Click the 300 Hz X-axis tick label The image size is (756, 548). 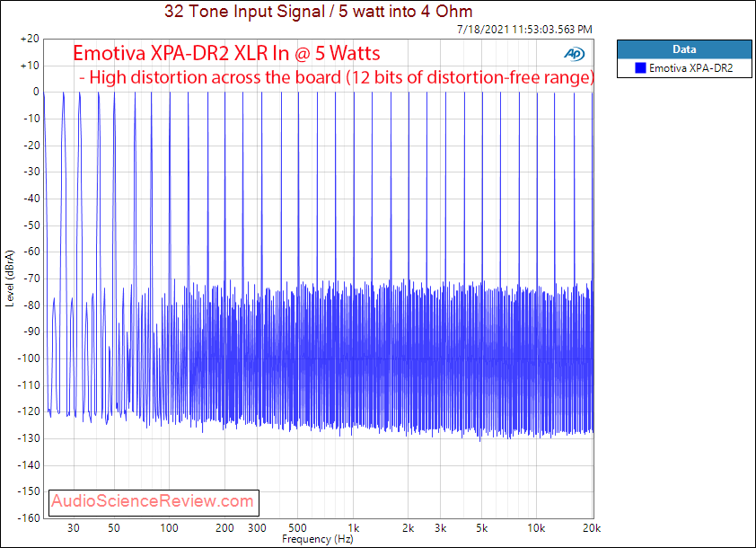[257, 528]
